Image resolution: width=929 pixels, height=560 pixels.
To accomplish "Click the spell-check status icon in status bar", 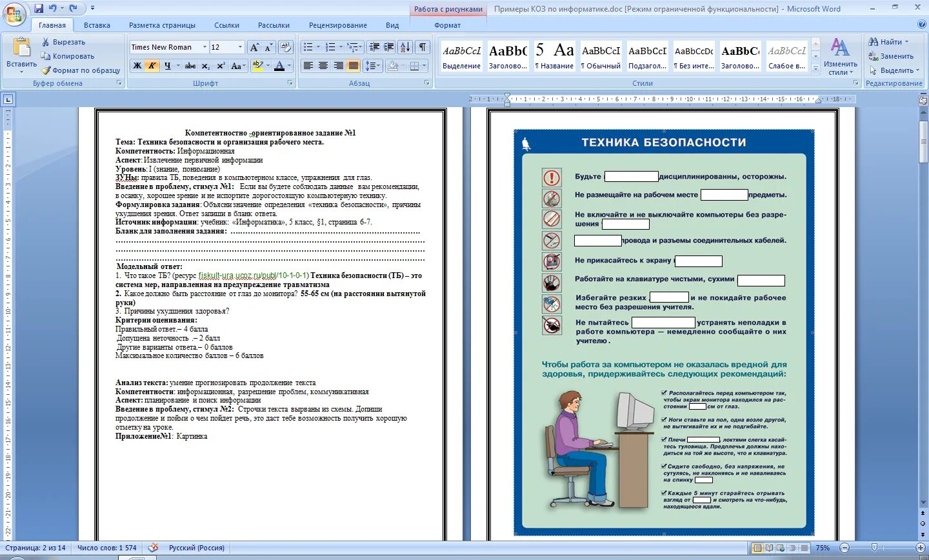I will [153, 548].
